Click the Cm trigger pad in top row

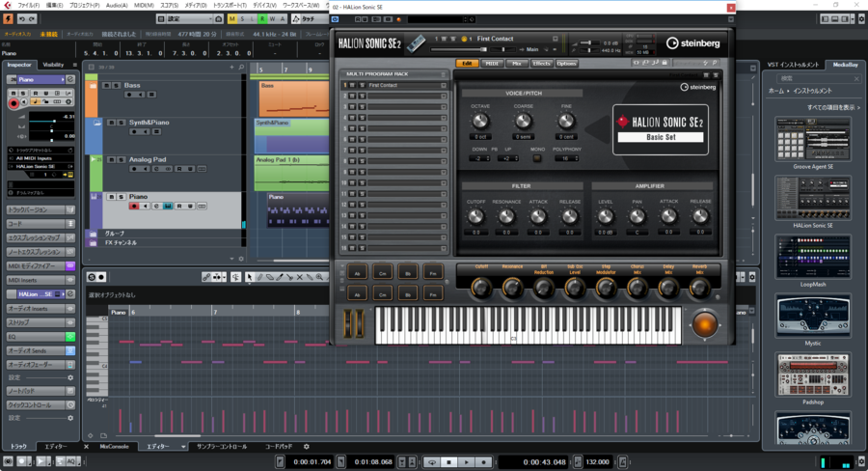click(x=382, y=272)
